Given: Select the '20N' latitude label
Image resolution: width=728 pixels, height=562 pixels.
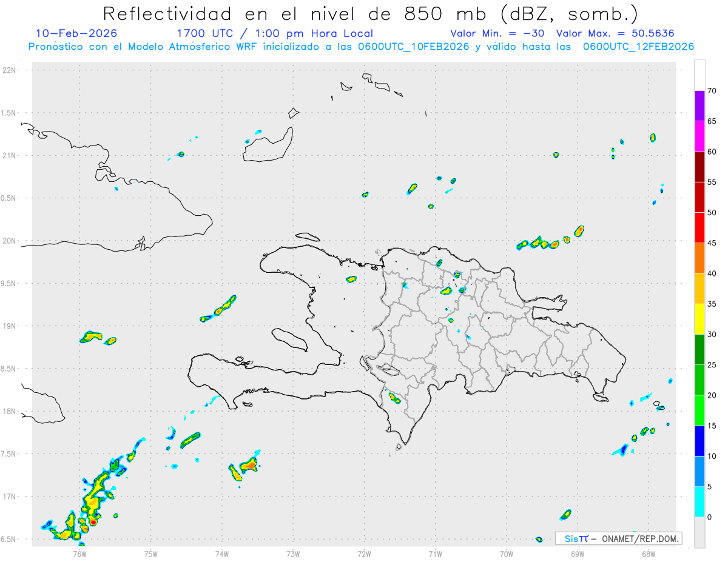Looking at the screenshot, I should 10,241.
